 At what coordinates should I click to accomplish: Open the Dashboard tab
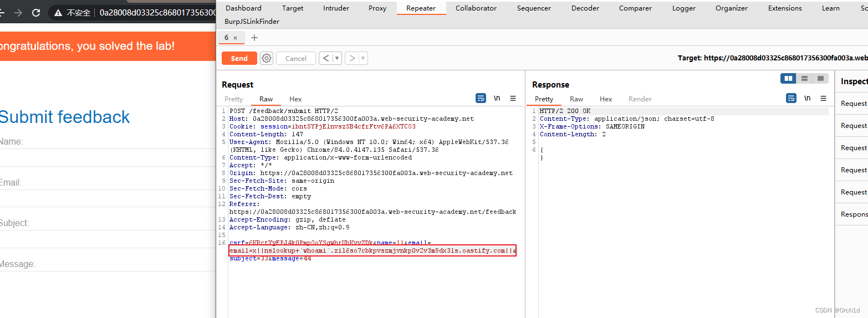pyautogui.click(x=243, y=8)
